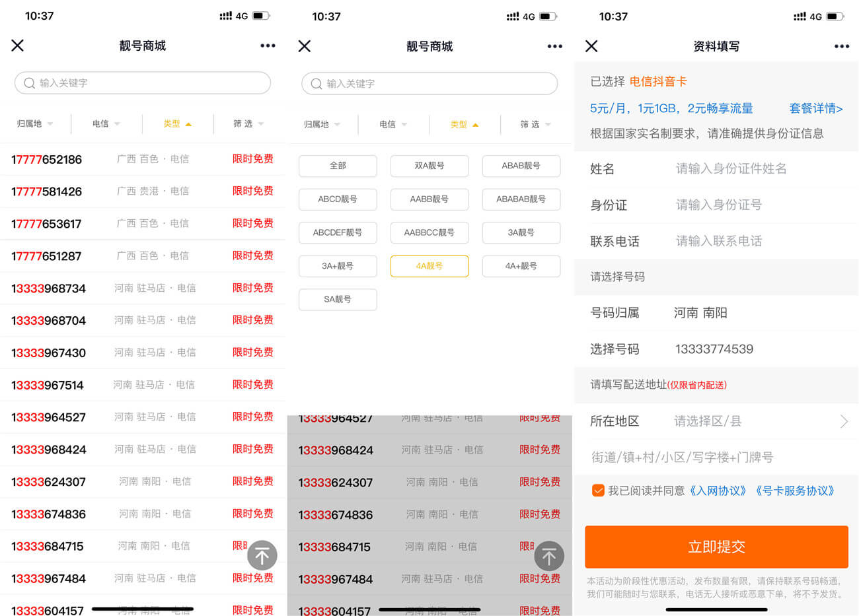Focus keyword search box on first screen
Viewport: 859px width, 616px height.
coord(143,83)
